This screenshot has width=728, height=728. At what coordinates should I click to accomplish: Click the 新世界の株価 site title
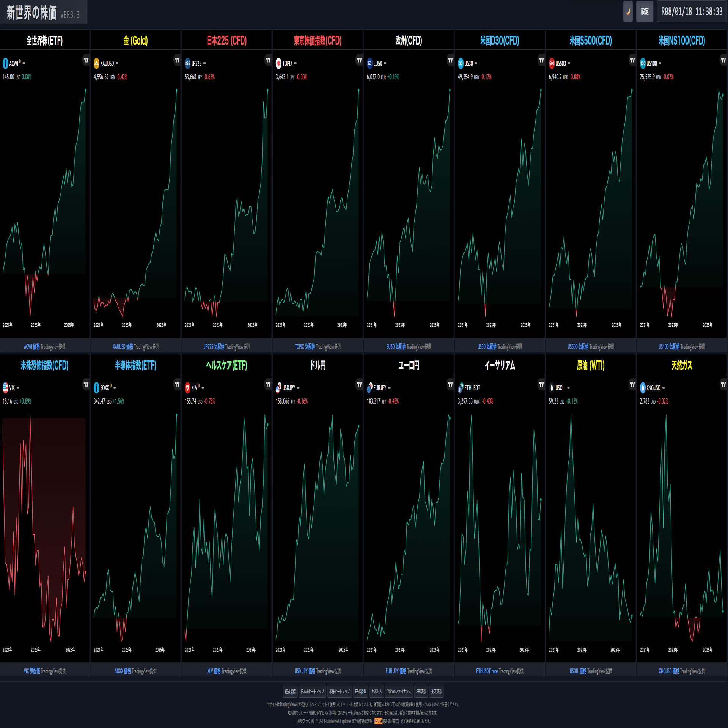(x=32, y=13)
